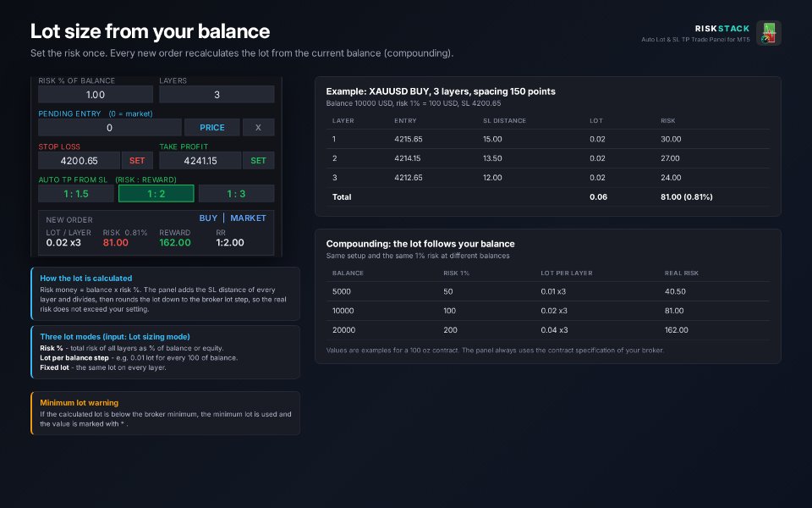This screenshot has height=508, width=812.
Task: Click the RR value 1:2.00
Action: [x=230, y=243]
